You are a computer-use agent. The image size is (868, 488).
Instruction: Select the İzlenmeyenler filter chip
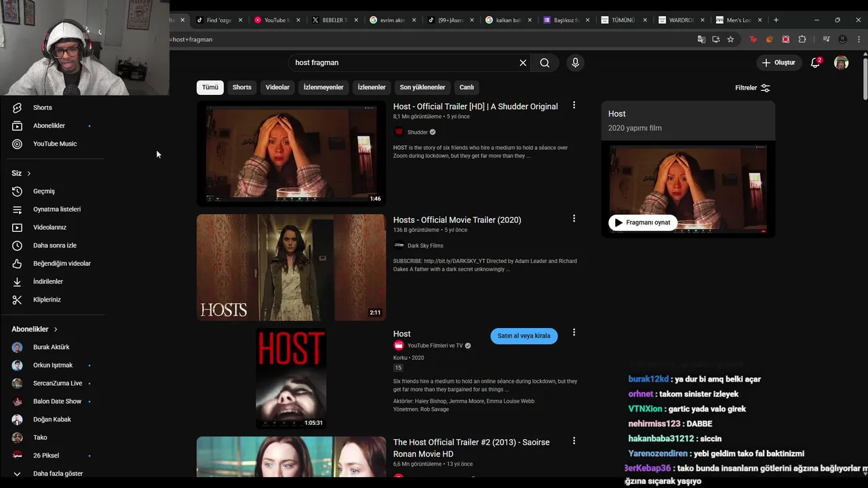click(x=323, y=87)
